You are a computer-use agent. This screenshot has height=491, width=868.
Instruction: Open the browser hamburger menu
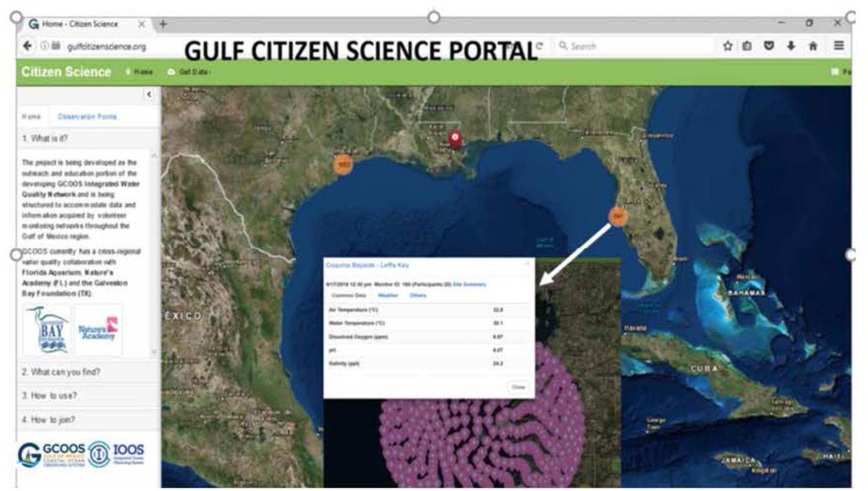pos(839,45)
